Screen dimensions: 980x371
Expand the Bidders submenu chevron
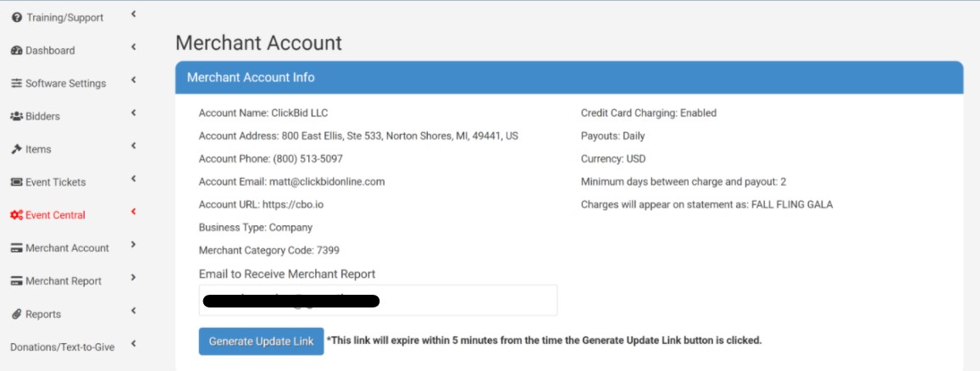[x=134, y=114]
